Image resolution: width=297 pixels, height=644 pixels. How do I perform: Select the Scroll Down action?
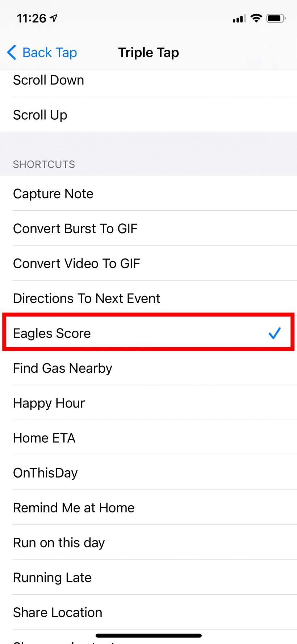tap(49, 80)
